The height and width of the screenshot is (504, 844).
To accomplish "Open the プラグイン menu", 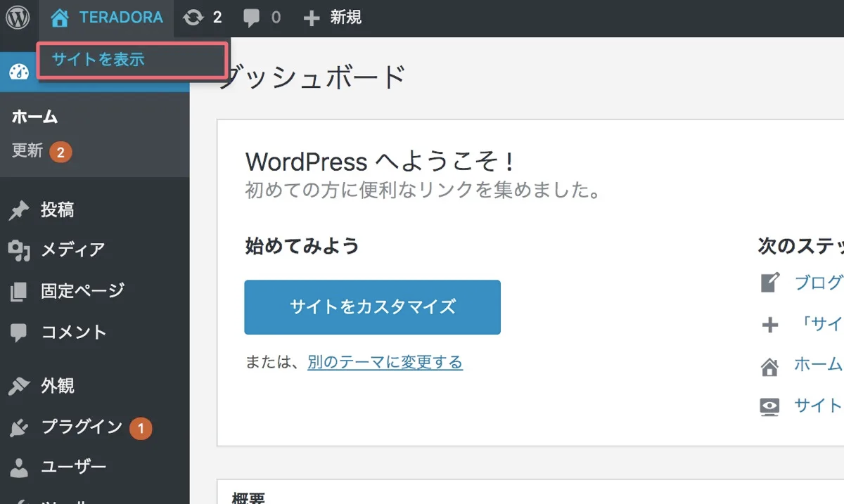I will (x=82, y=427).
